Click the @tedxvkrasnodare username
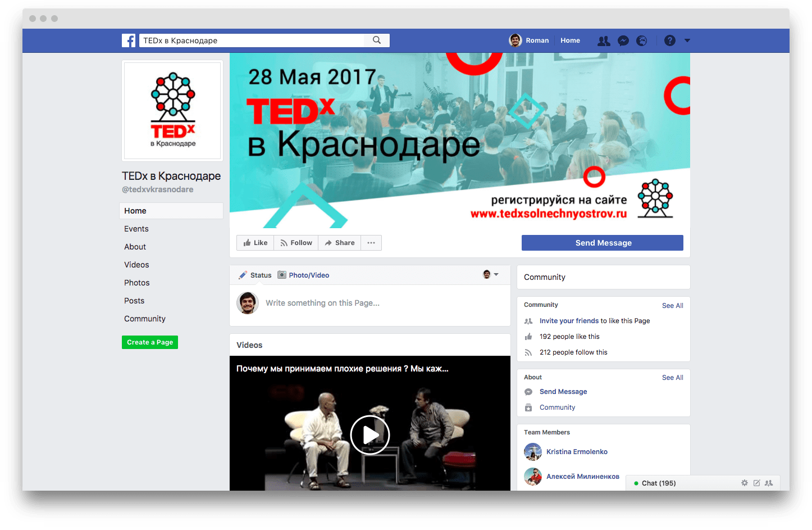 158,189
